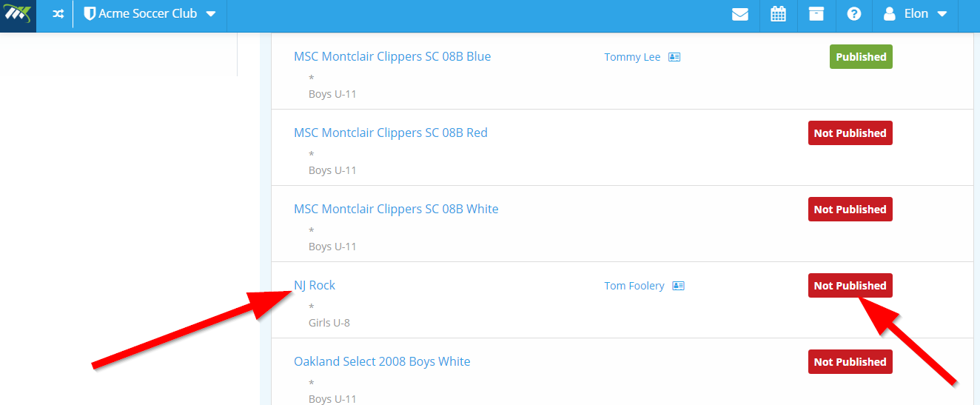This screenshot has height=405, width=980.
Task: Click ID card icon next to Tom Foolery
Action: pos(678,286)
